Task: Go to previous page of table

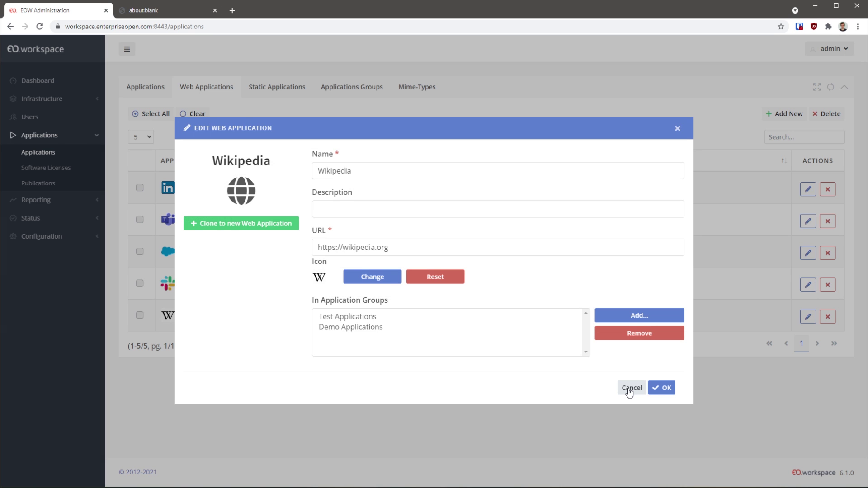Action: click(x=786, y=343)
